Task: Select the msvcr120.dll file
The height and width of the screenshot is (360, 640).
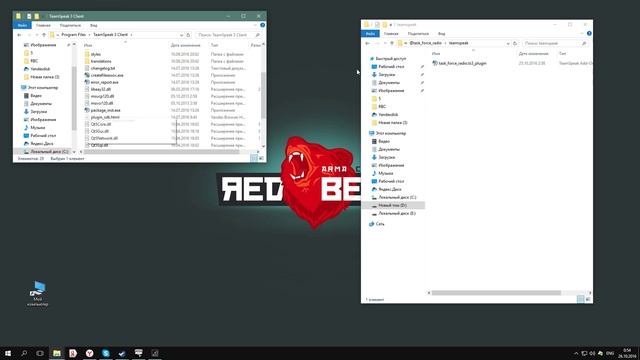Action: (102, 103)
